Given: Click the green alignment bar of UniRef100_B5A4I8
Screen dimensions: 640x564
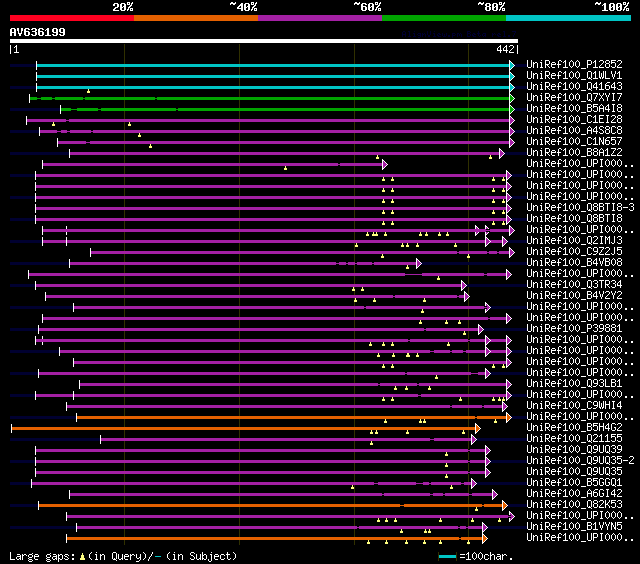Looking at the screenshot, I should [287, 109].
